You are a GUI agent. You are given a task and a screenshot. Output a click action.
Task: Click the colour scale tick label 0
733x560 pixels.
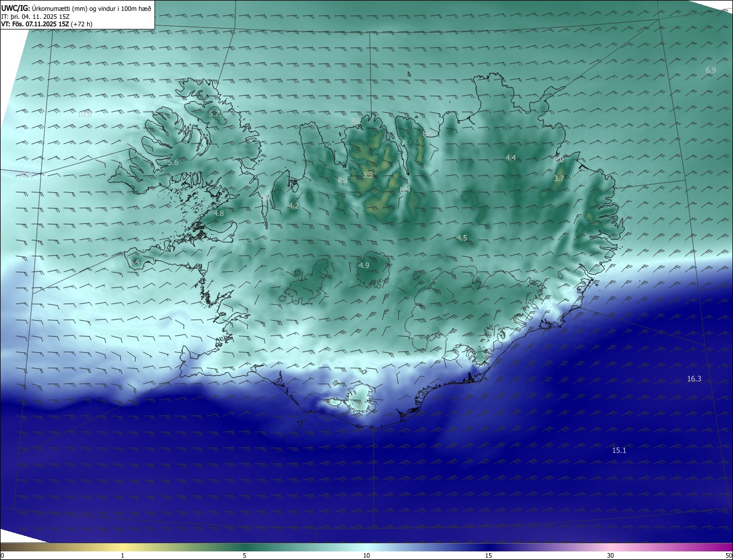[2, 555]
